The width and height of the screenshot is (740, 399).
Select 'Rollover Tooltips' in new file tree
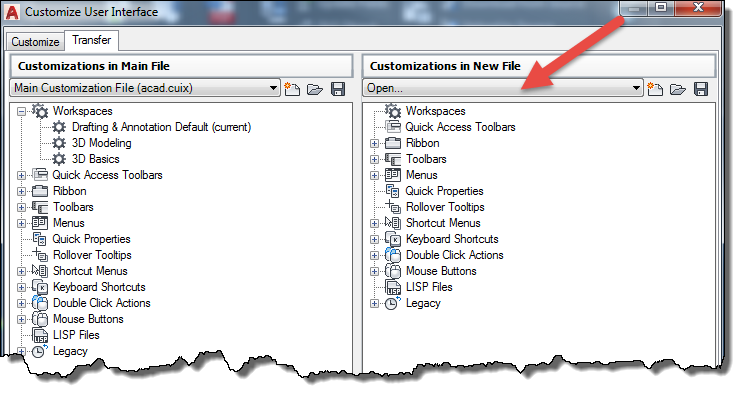(445, 207)
